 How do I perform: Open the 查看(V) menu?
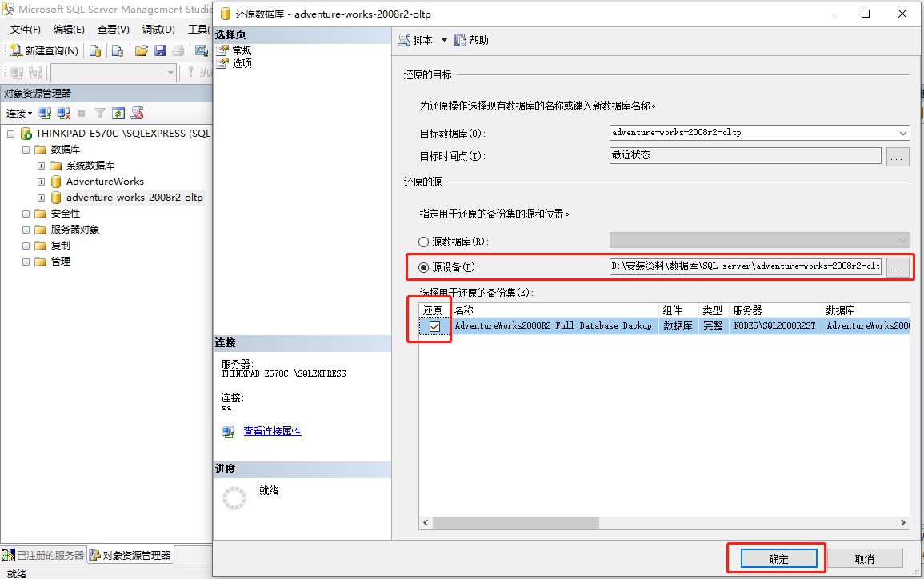coord(113,30)
